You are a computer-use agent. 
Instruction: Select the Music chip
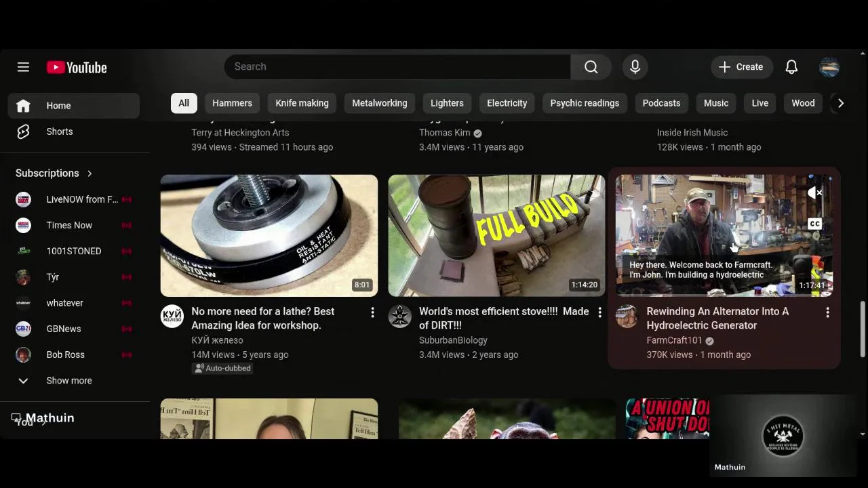(716, 103)
